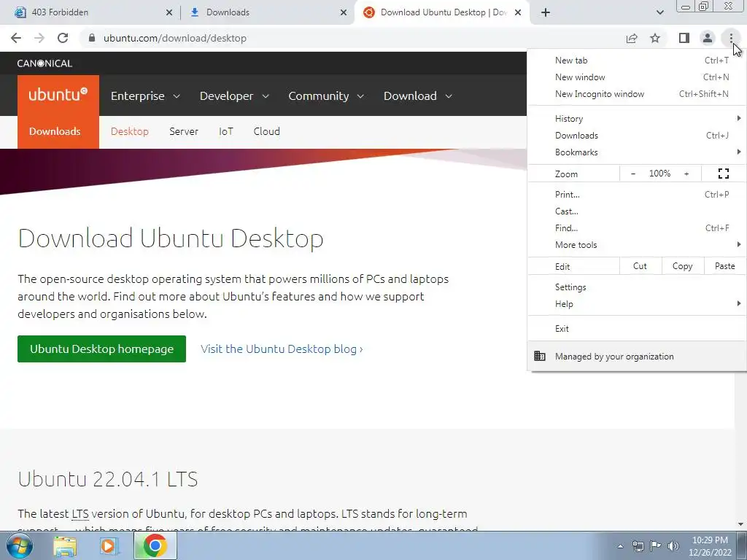Decrease zoom with the minus button
The width and height of the screenshot is (747, 560).
(633, 174)
